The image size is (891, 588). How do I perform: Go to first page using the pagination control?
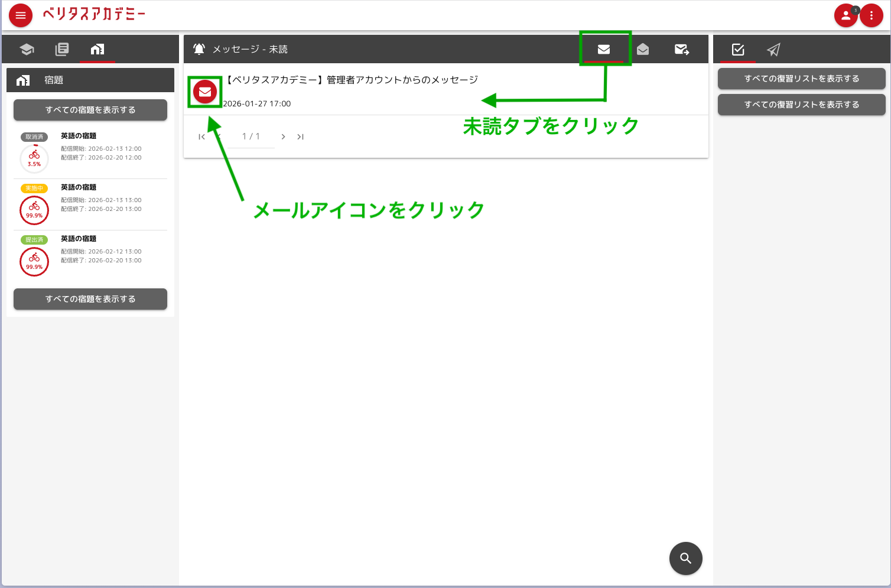201,137
